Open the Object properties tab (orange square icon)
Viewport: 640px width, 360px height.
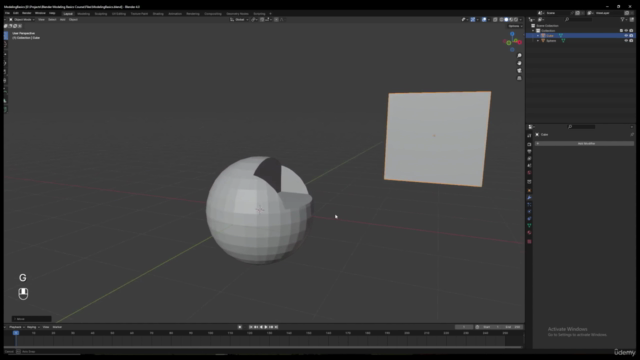tap(529, 191)
